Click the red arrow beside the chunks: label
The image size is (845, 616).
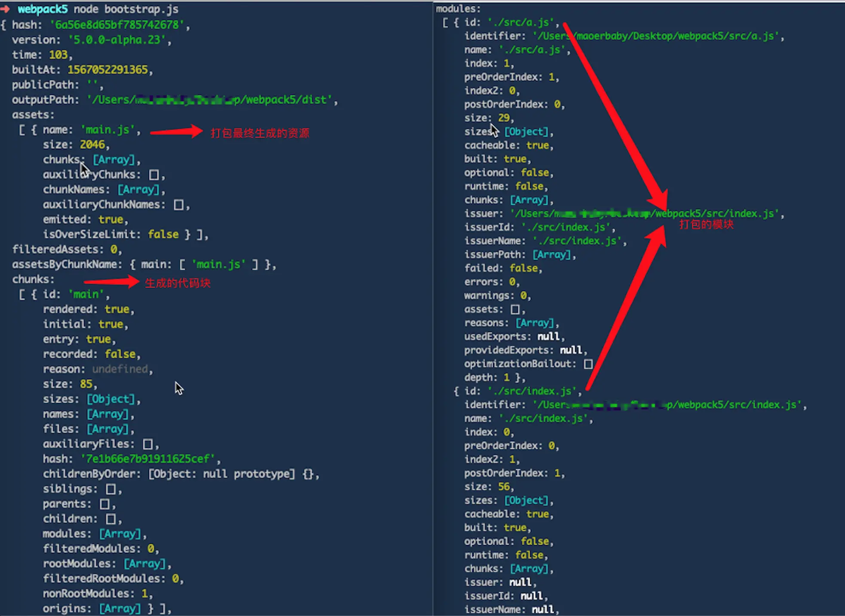pyautogui.click(x=112, y=282)
